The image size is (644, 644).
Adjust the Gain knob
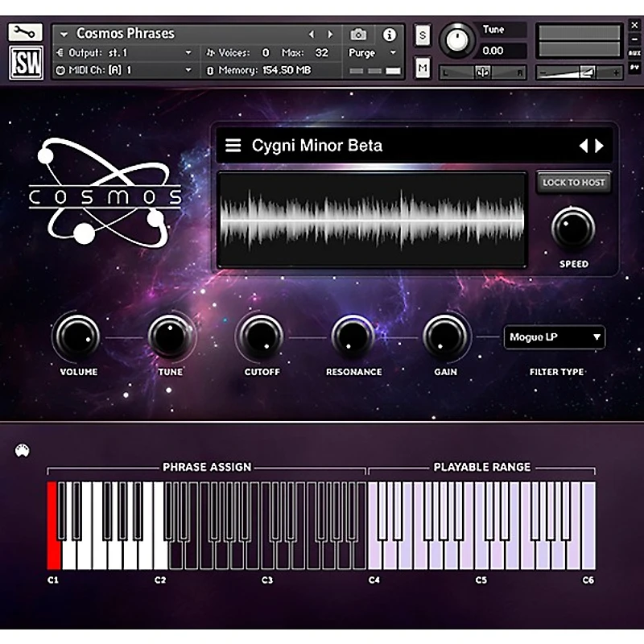coord(445,336)
